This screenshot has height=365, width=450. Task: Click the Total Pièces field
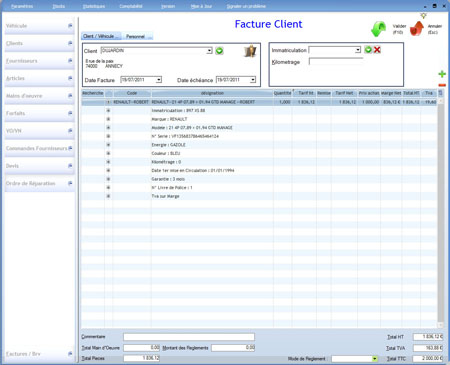[142, 358]
